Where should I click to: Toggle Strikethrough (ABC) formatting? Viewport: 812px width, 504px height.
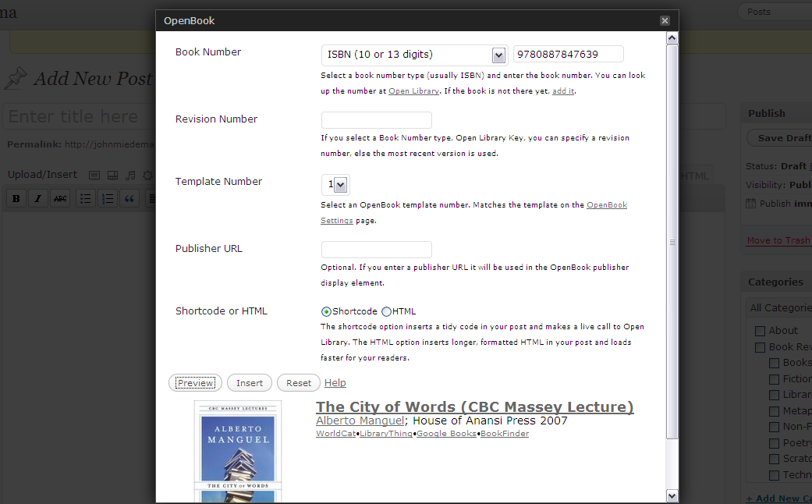click(x=60, y=198)
